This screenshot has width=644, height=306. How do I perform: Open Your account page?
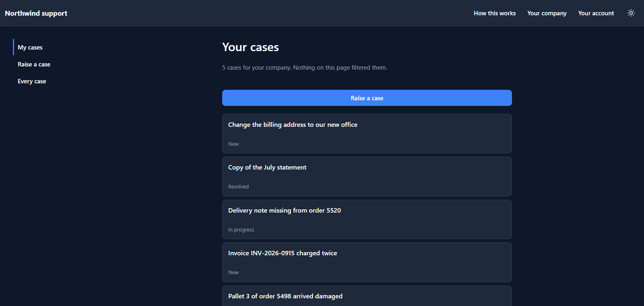(596, 13)
